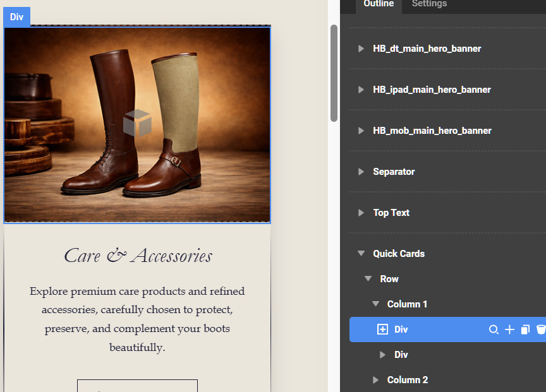Click the plus icon to add an element
546x392 pixels.
(509, 330)
